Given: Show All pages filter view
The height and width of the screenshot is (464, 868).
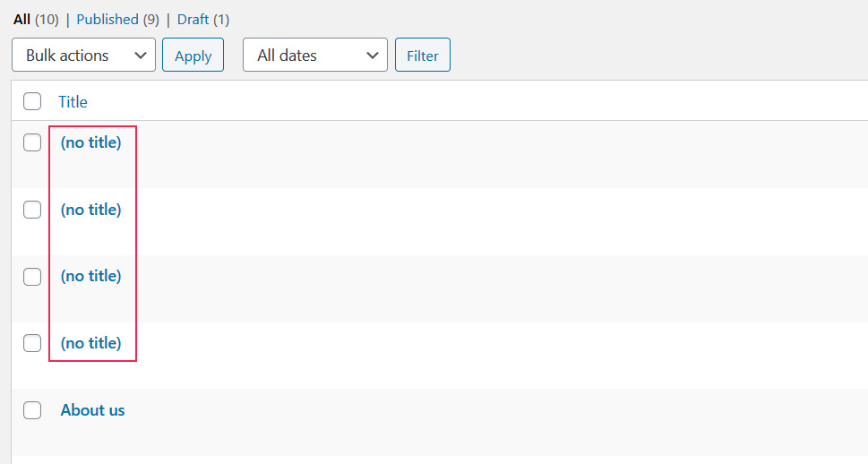Looking at the screenshot, I should (21, 19).
